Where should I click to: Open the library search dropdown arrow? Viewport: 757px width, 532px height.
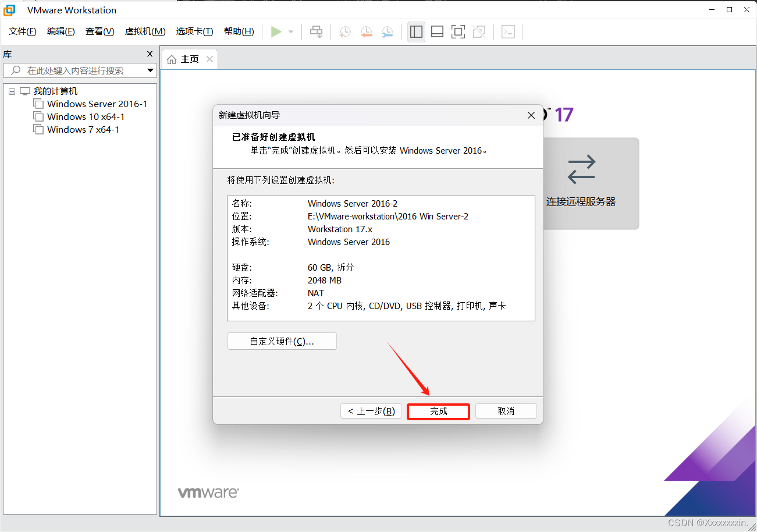pyautogui.click(x=150, y=70)
